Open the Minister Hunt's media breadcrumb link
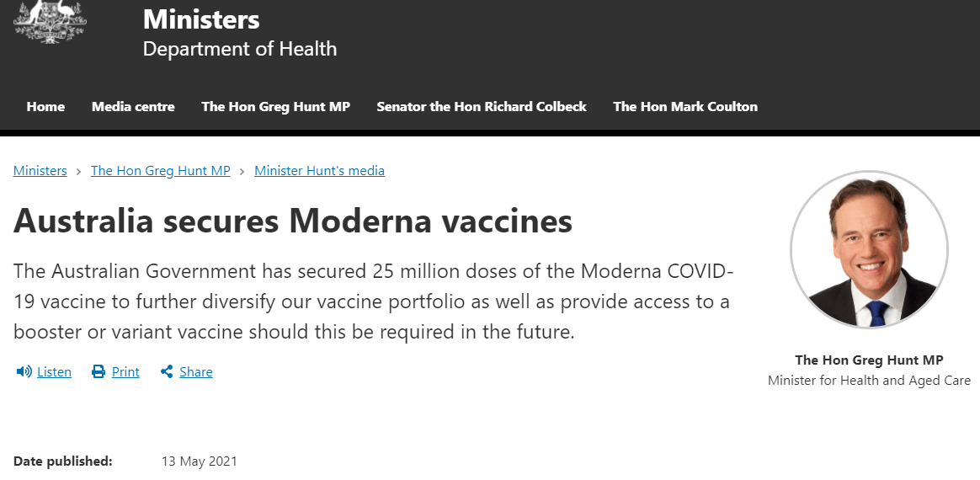Image resolution: width=980 pixels, height=480 pixels. coord(319,171)
